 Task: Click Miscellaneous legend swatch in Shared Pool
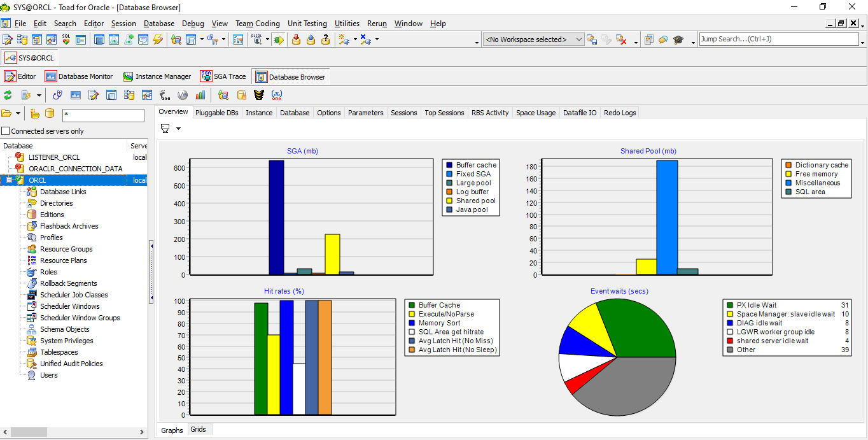(788, 183)
